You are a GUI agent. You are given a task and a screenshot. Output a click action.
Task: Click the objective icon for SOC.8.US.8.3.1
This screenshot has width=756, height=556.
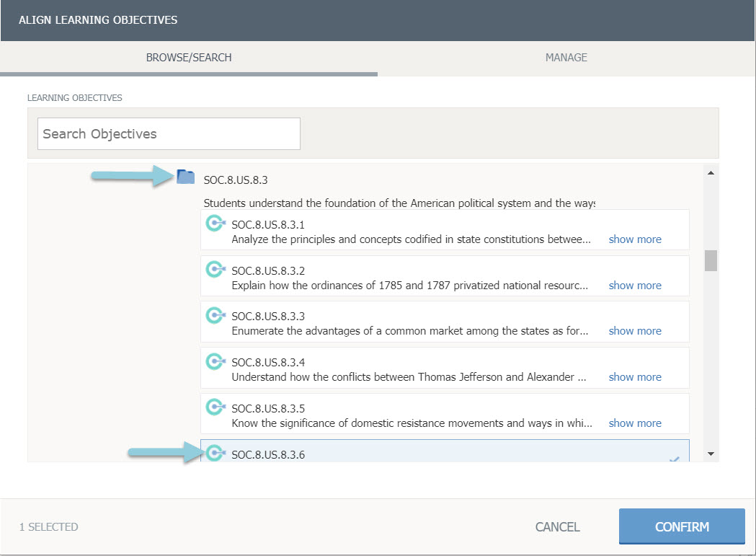pos(215,224)
